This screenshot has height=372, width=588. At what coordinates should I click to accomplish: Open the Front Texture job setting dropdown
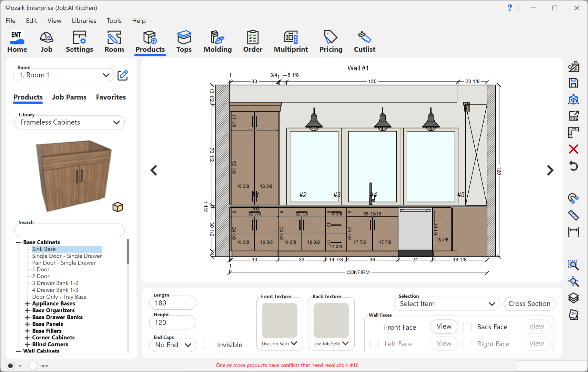tap(280, 343)
